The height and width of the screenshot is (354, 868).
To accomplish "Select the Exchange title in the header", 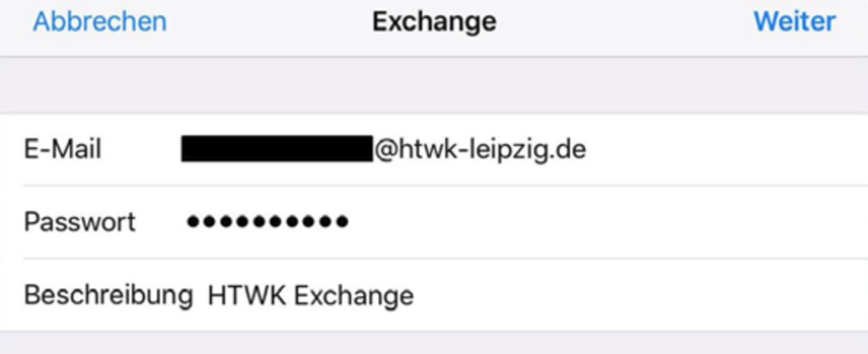I will [x=434, y=22].
